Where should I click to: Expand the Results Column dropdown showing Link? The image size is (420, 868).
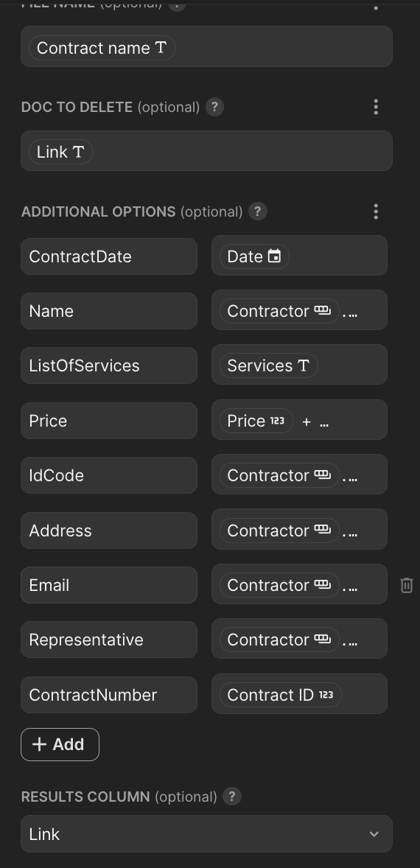(206, 833)
